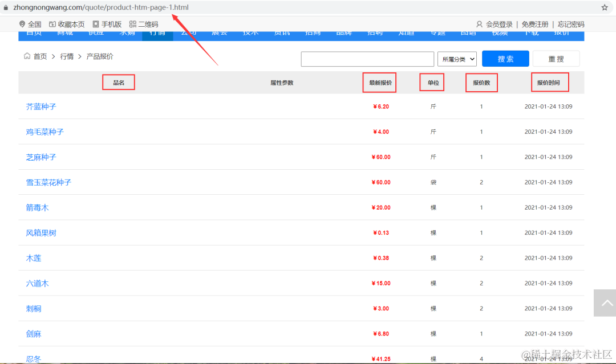The image size is (616, 364).
Task: Open the 风箱果树 product link
Action: tap(41, 233)
